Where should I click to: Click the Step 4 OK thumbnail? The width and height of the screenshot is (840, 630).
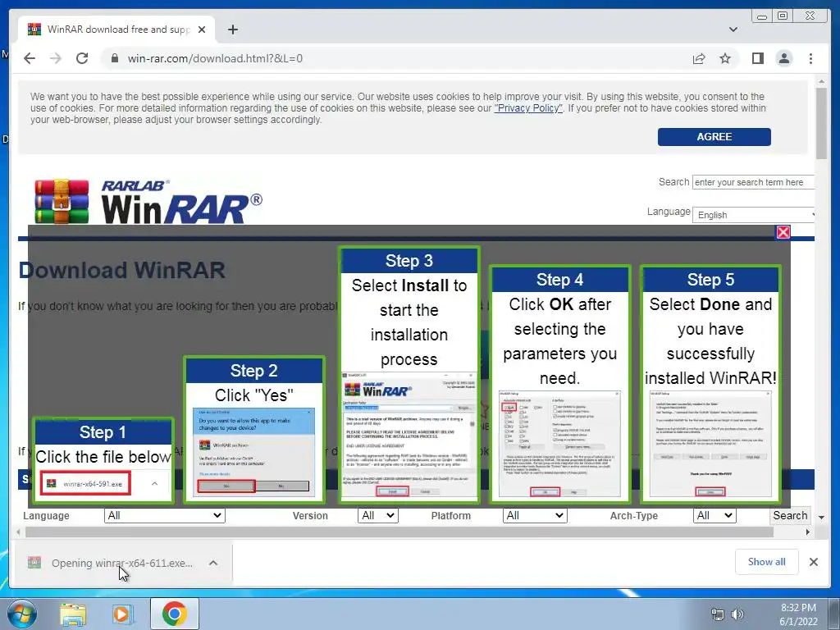(559, 384)
